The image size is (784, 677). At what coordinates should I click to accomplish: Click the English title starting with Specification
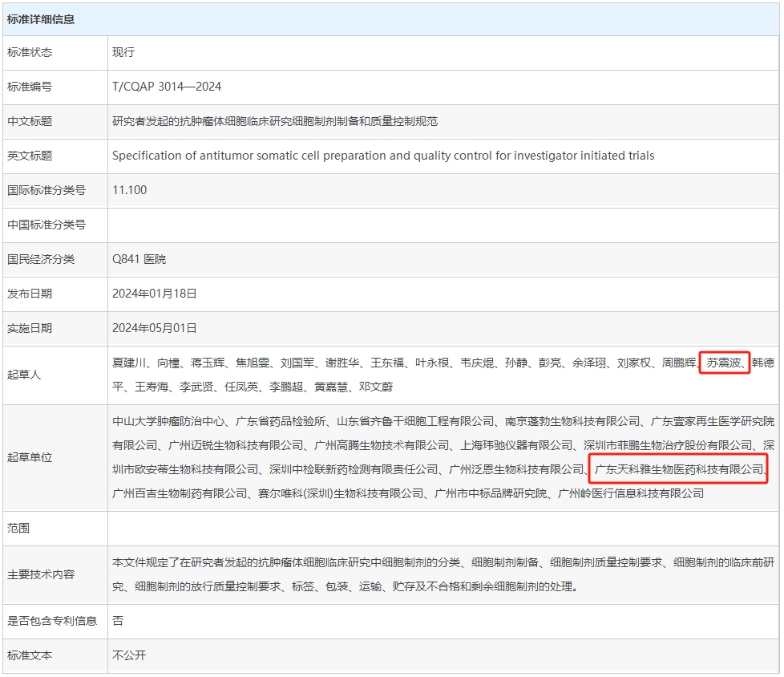(382, 156)
